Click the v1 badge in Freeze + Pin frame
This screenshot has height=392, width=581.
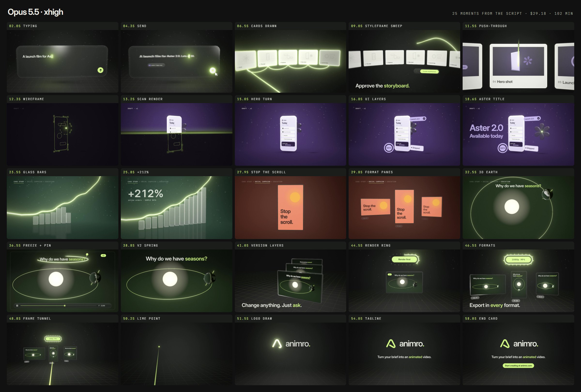[103, 255]
